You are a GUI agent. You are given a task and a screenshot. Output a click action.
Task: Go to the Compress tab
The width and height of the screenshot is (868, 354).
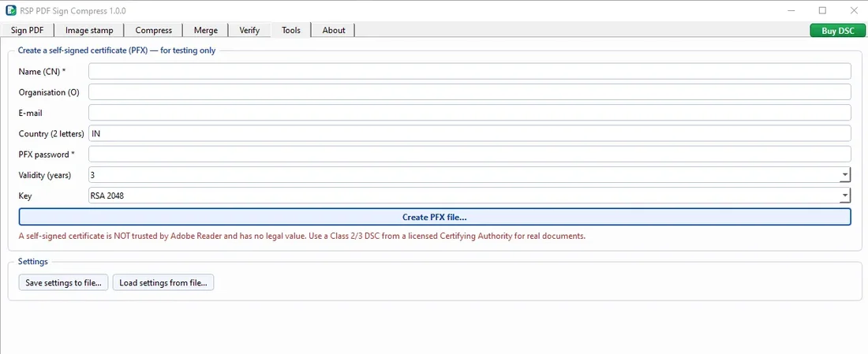(x=154, y=31)
